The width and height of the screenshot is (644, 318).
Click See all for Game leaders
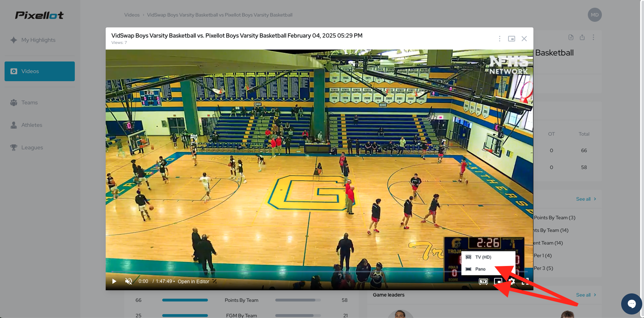586,295
